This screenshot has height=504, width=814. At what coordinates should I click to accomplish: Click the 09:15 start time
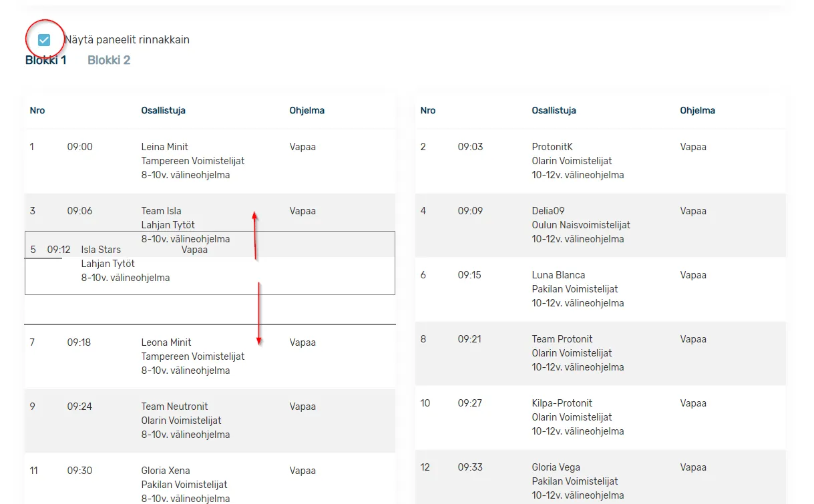click(x=469, y=275)
